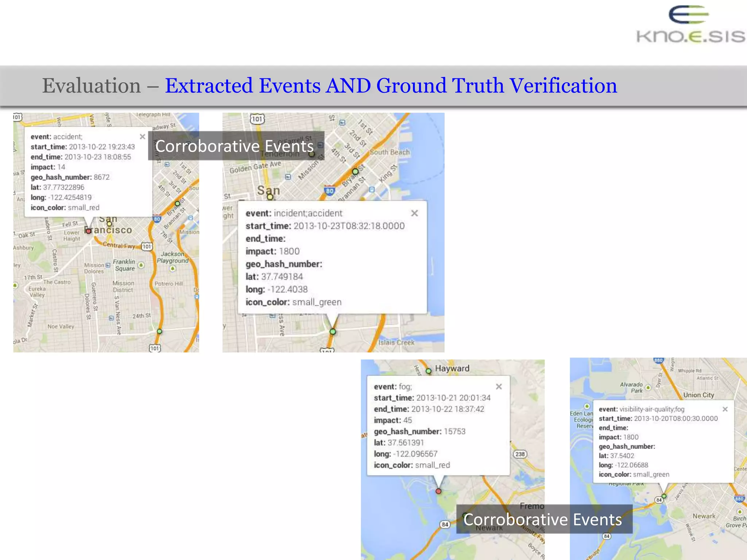Click lat 37.5402 value
747x560 pixels.
(622, 456)
